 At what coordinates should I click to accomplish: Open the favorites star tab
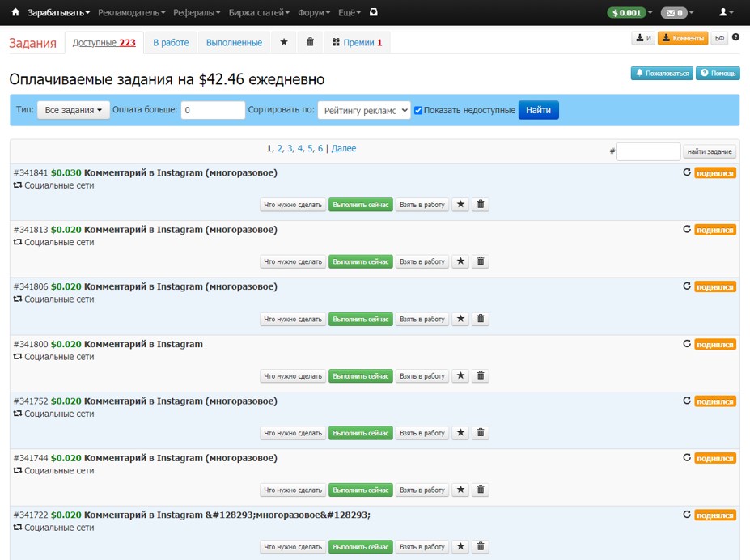point(284,42)
